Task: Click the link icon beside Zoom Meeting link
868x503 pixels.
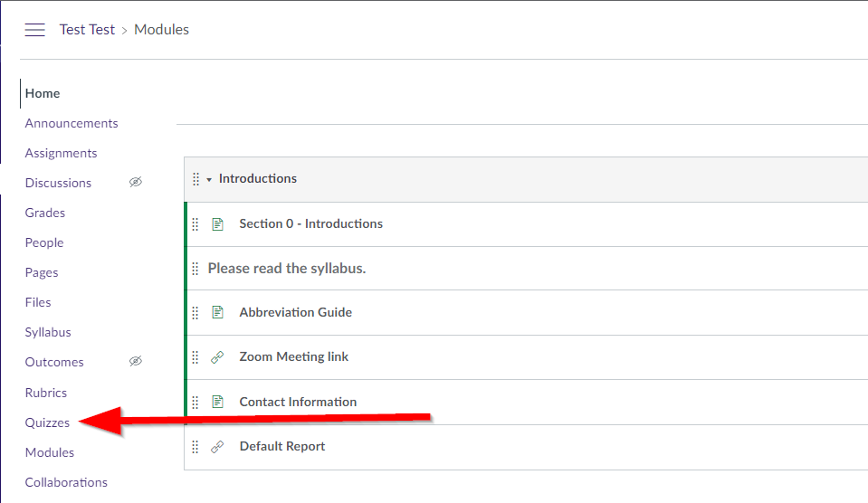Action: (217, 357)
